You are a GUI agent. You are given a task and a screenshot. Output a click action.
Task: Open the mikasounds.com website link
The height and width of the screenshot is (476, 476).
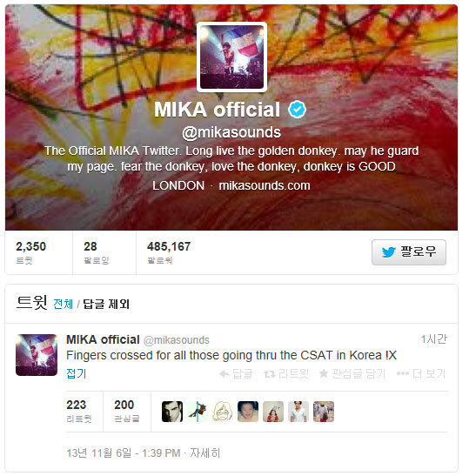click(x=265, y=185)
